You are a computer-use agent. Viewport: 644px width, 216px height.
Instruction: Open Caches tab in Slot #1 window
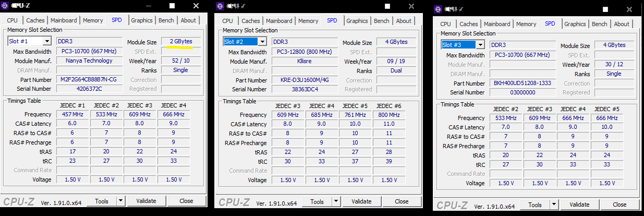tap(35, 20)
